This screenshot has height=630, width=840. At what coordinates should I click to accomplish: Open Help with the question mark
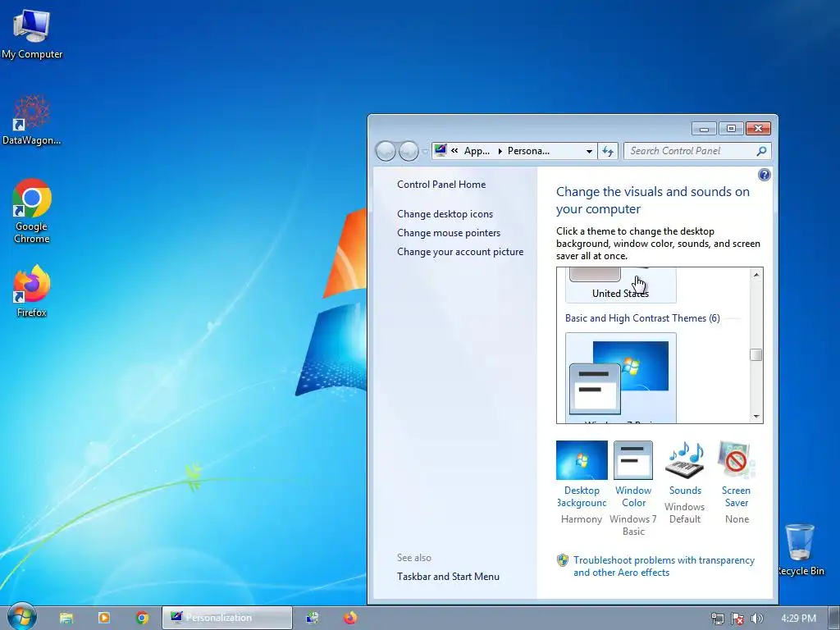click(x=765, y=175)
